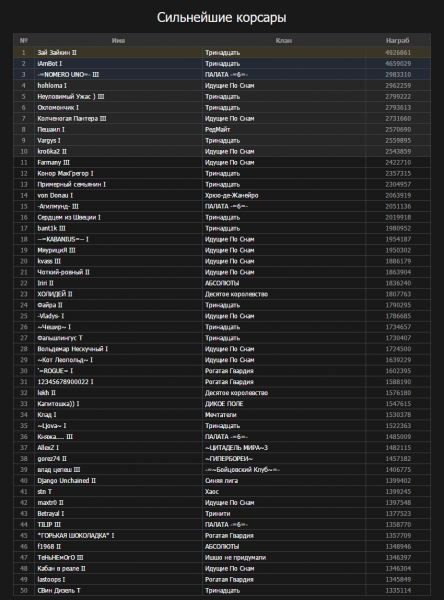The width and height of the screenshot is (444, 600).
Task: Select the name 'ХОЛИДЕЙ II'
Action: coord(55,294)
